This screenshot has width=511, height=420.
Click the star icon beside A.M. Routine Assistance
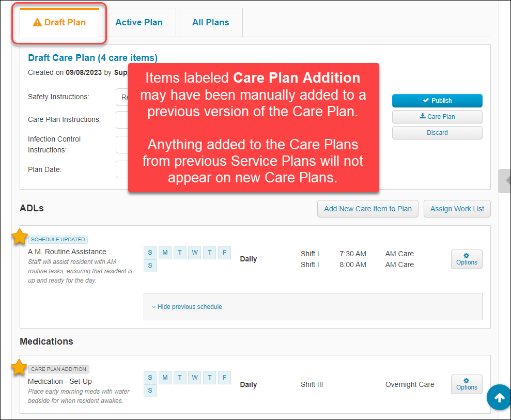click(20, 237)
